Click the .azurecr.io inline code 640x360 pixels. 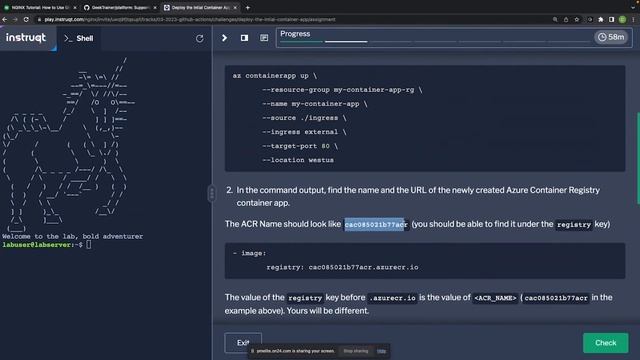coord(392,298)
